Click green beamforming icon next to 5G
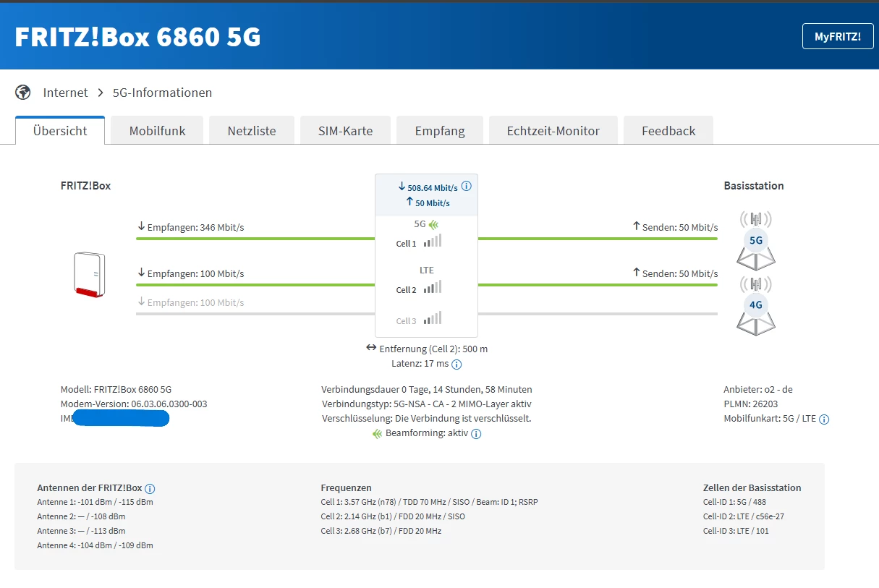The image size is (879, 588). click(434, 225)
